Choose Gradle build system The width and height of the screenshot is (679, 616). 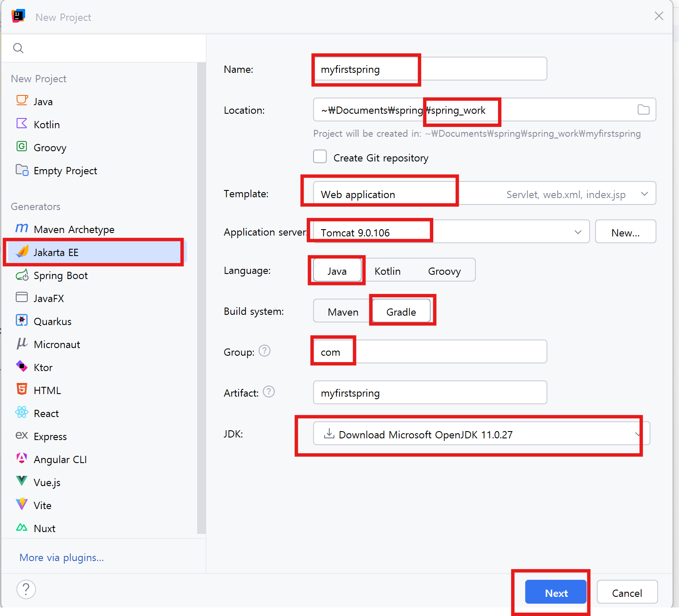[401, 312]
